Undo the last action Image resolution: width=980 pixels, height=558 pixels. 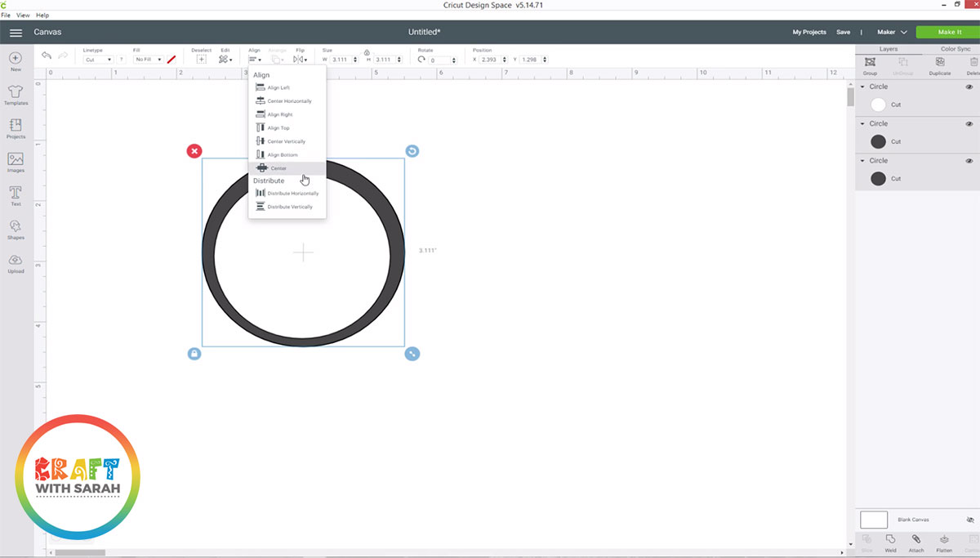pyautogui.click(x=47, y=56)
